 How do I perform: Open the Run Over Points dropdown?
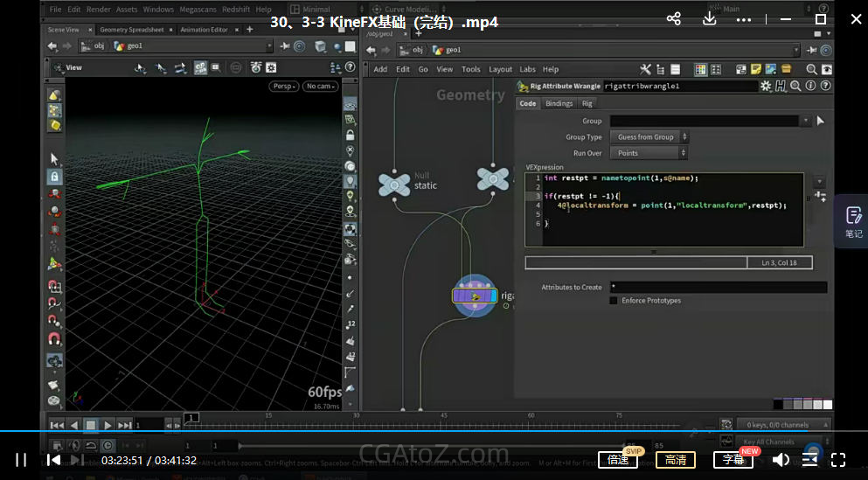coord(649,153)
